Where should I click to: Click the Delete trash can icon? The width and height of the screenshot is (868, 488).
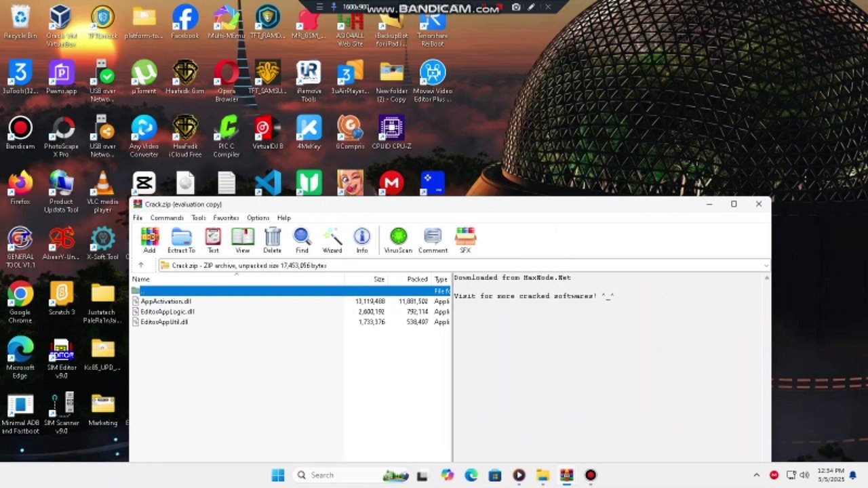[x=272, y=241]
